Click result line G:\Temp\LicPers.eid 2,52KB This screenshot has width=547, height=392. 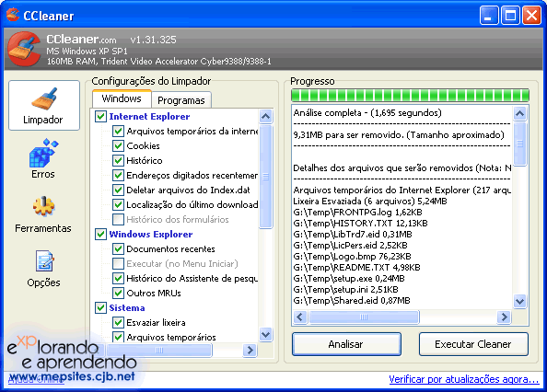(x=350, y=246)
